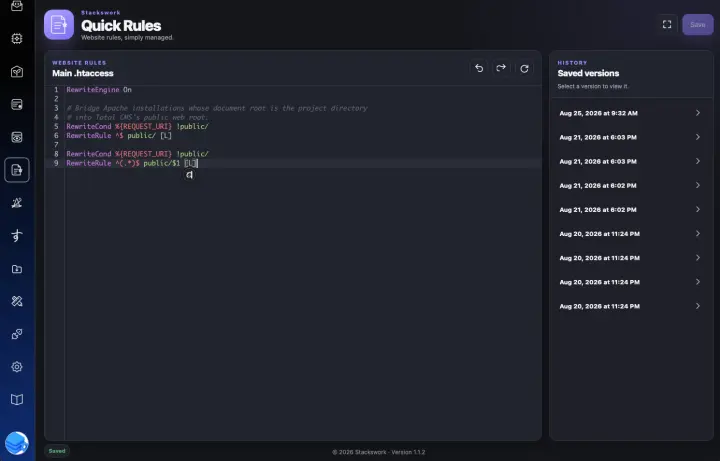Select the active Quick Rules sidebar icon
Image resolution: width=720 pixels, height=461 pixels.
click(x=17, y=170)
